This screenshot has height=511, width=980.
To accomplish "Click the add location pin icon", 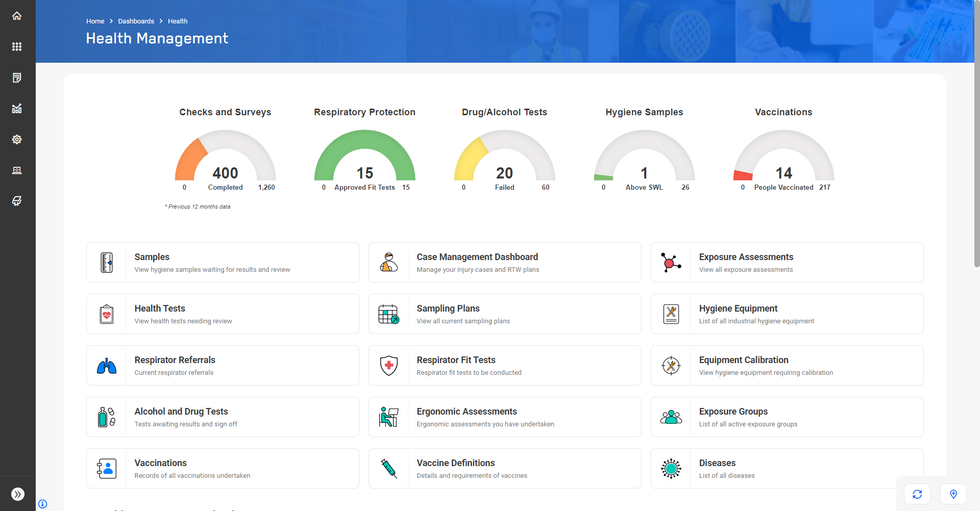I will [953, 494].
